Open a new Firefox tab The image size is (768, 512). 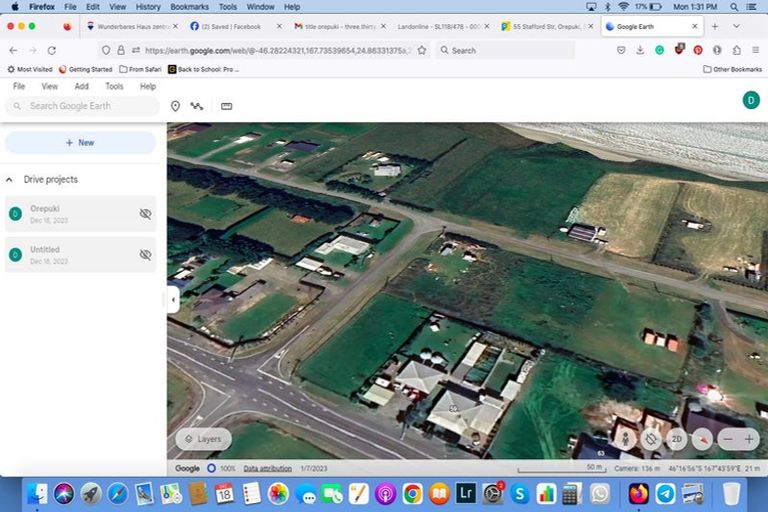[x=715, y=26]
